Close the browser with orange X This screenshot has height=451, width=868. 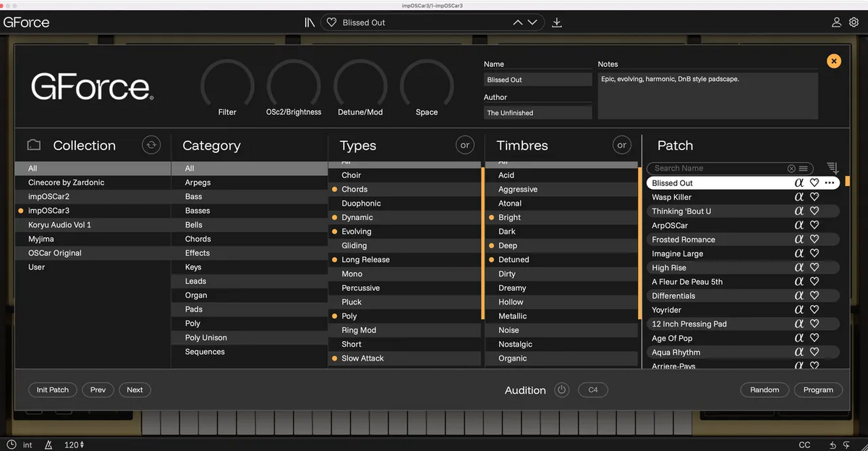834,62
